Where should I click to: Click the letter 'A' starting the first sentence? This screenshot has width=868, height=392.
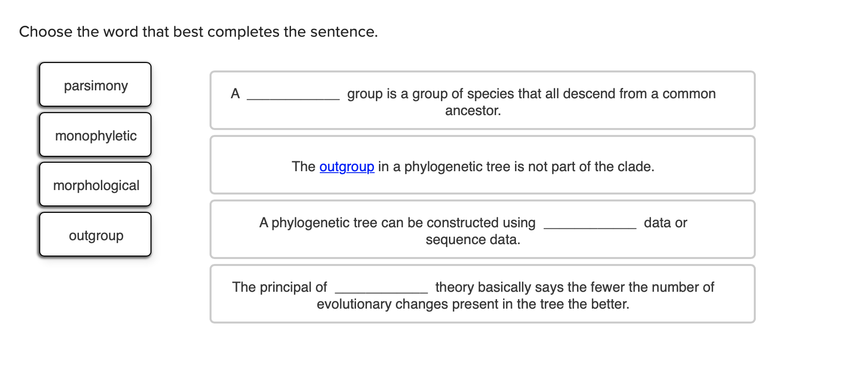pyautogui.click(x=235, y=94)
